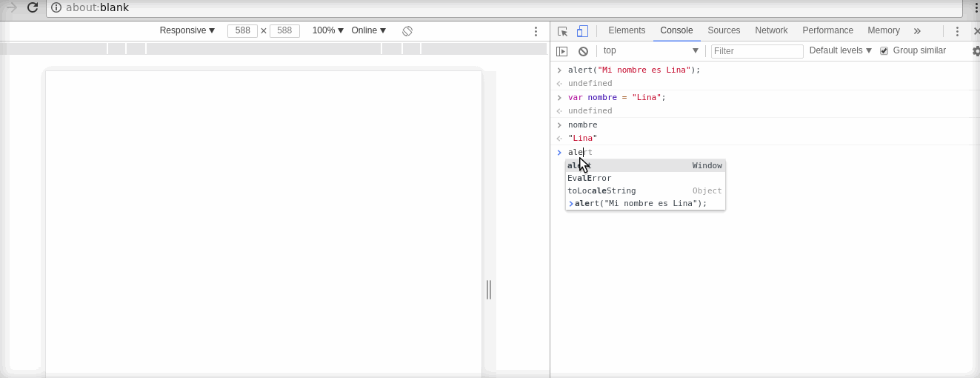Clear the console icon

click(x=583, y=51)
